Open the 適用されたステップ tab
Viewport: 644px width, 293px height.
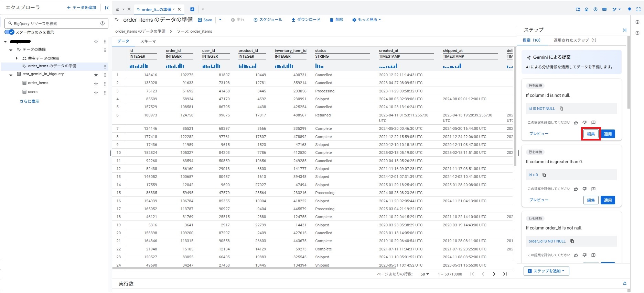pos(575,40)
